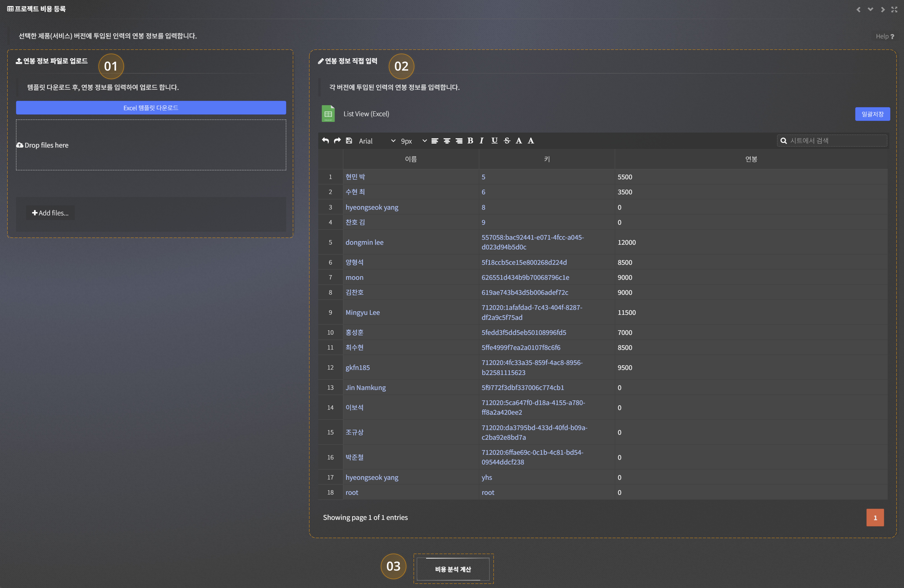Align cell text to the left

(x=435, y=141)
